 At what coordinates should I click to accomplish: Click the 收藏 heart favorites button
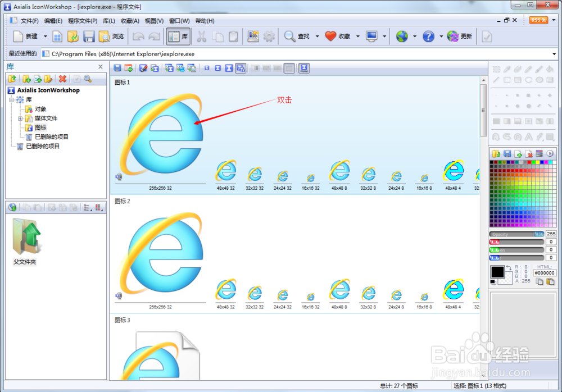[337, 36]
